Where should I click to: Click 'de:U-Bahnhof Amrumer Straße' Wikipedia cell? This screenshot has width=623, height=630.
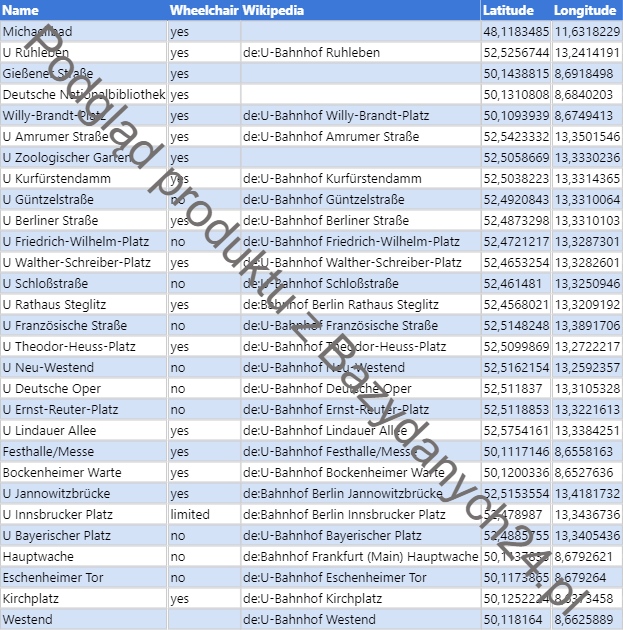[x=360, y=137]
